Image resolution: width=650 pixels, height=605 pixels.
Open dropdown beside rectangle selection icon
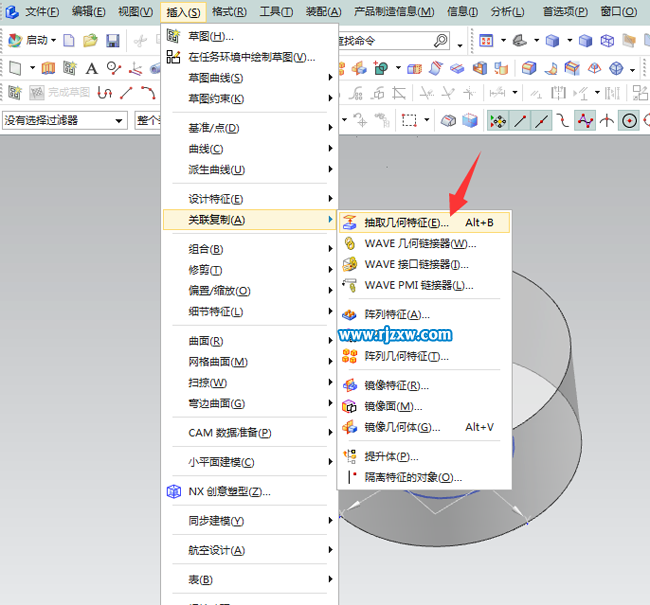click(x=427, y=120)
